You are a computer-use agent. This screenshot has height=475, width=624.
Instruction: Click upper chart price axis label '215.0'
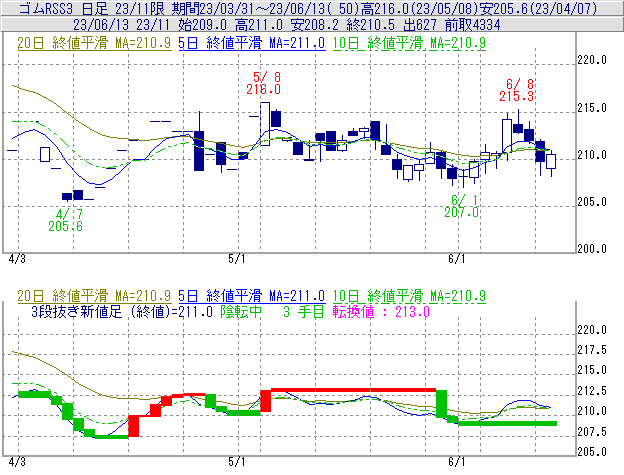pyautogui.click(x=592, y=108)
